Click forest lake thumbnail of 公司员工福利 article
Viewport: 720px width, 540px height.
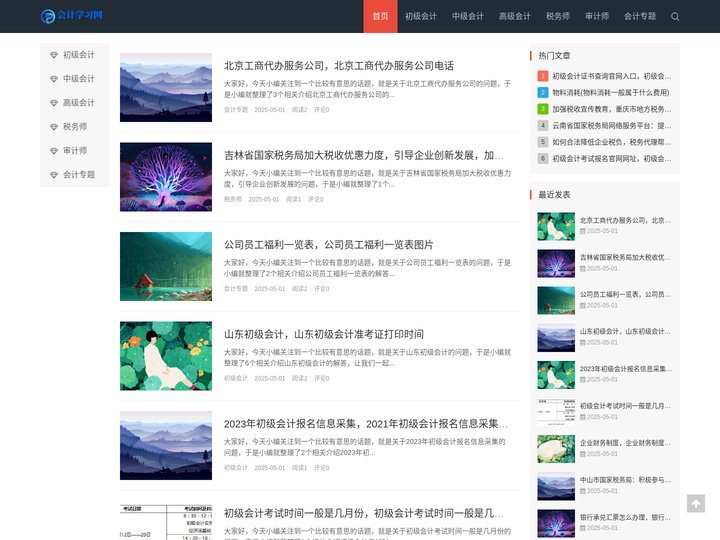(166, 266)
